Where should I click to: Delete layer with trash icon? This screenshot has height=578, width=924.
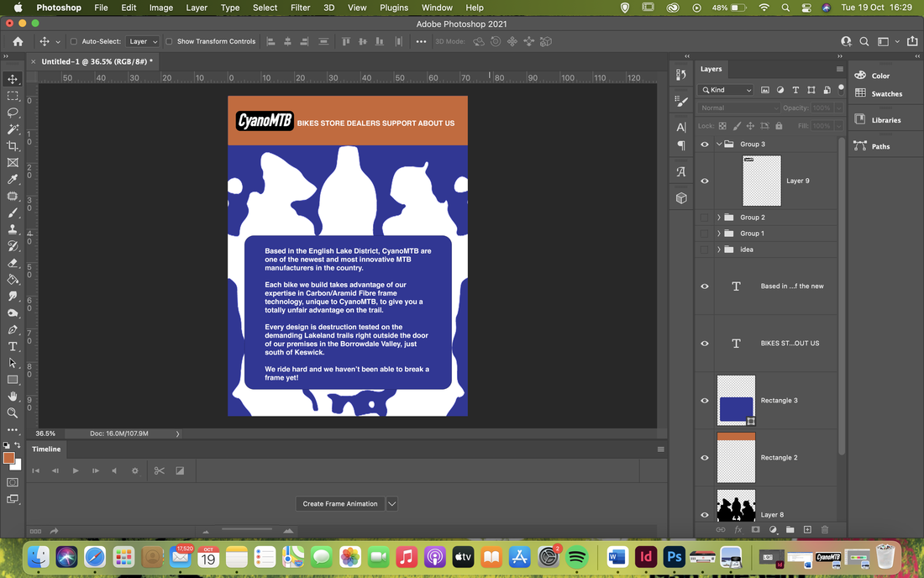(x=824, y=529)
